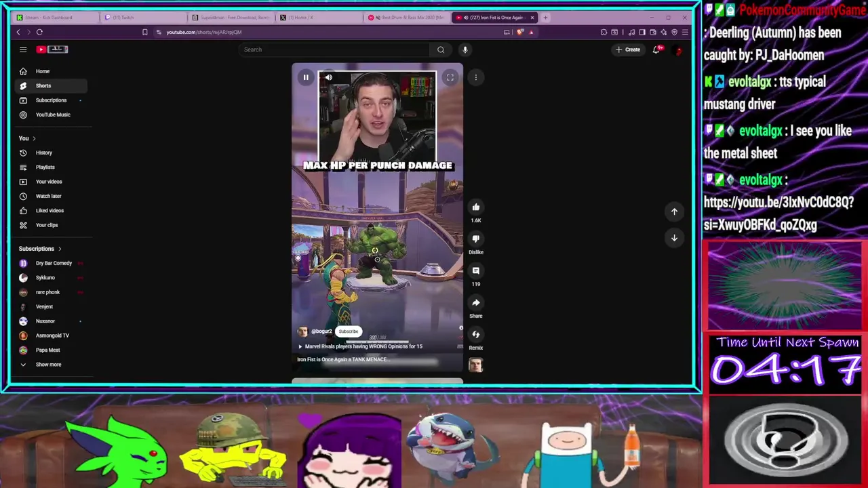Viewport: 868px width, 488px height.
Task: Click the Create button
Action: point(628,49)
